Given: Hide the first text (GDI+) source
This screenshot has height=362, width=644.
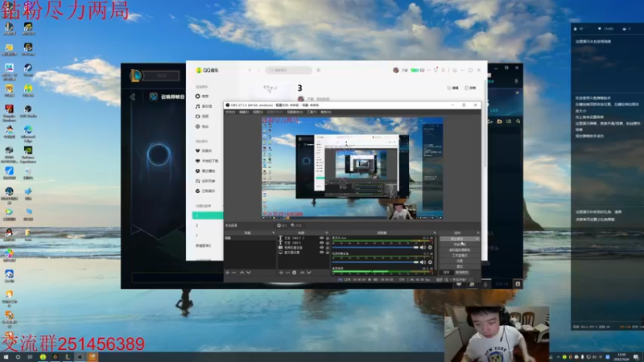Looking at the screenshot, I should click(x=321, y=238).
